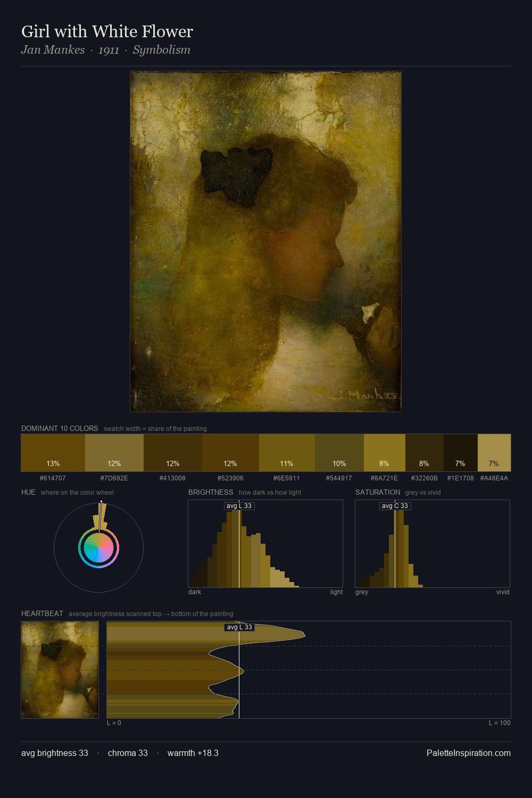Click the 'light' brightness axis label

pos(336,592)
